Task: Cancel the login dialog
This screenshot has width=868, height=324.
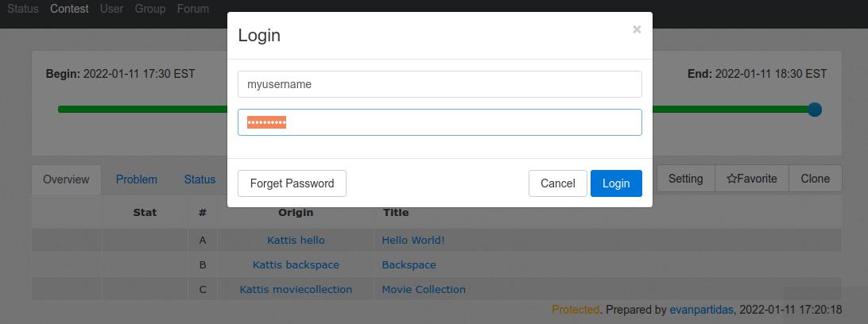Action: 557,183
